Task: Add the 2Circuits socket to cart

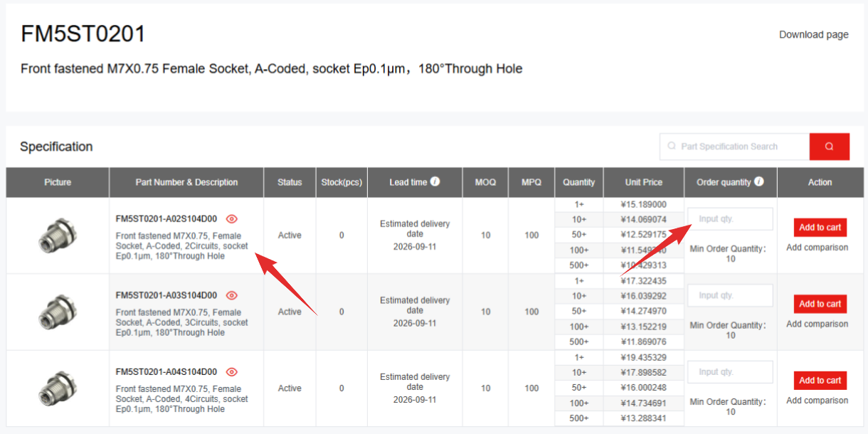Action: click(x=820, y=228)
